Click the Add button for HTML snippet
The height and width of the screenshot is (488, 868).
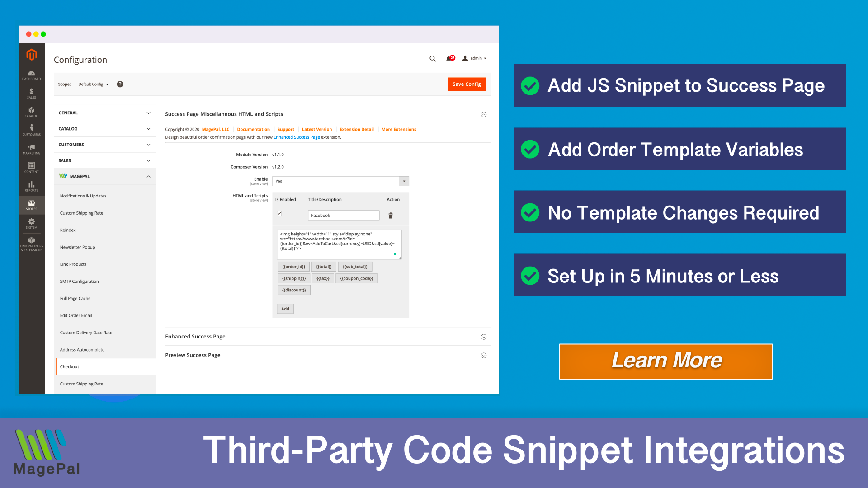click(x=285, y=308)
